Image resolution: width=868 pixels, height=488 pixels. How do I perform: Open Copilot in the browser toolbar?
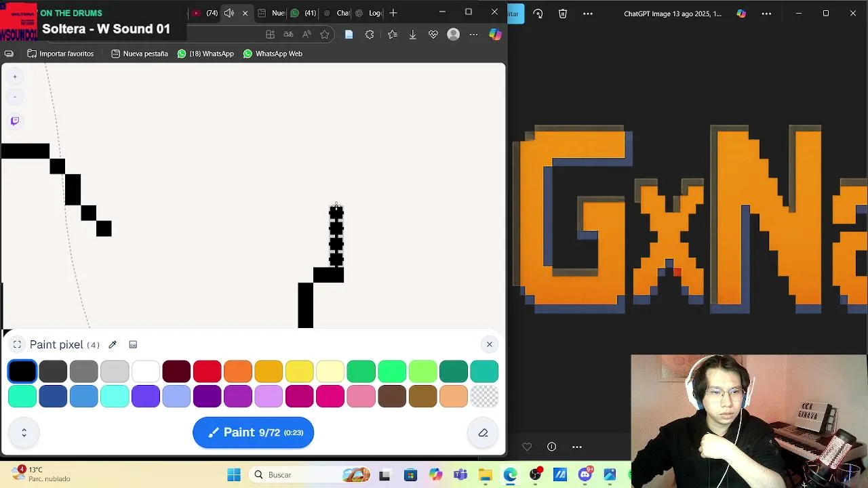click(x=496, y=35)
